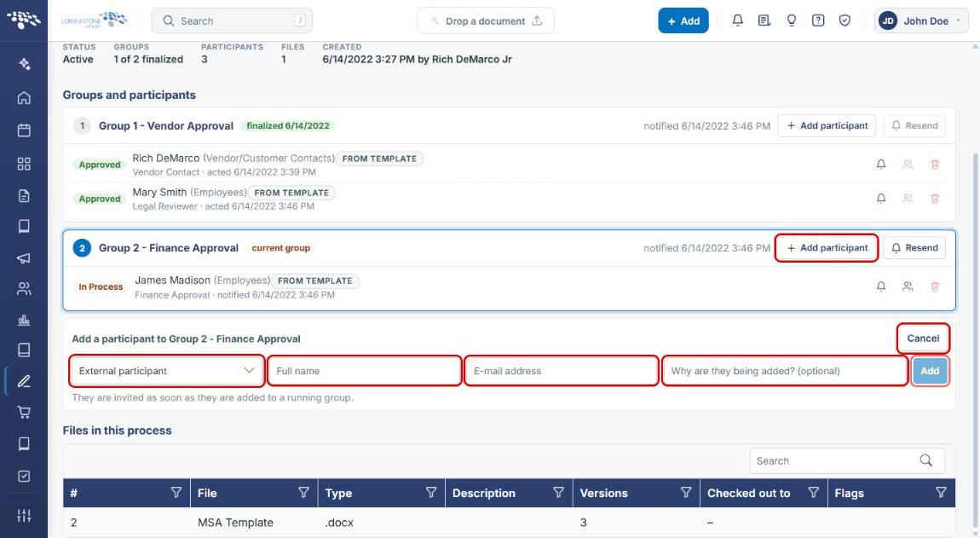Open the sliders settings icon in sidebar

[x=24, y=516]
